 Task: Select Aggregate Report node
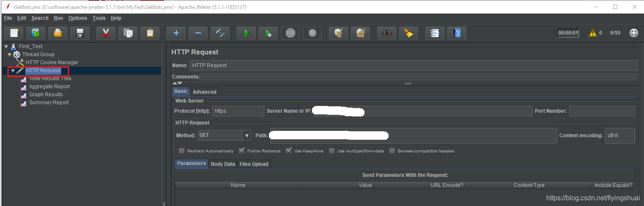49,87
